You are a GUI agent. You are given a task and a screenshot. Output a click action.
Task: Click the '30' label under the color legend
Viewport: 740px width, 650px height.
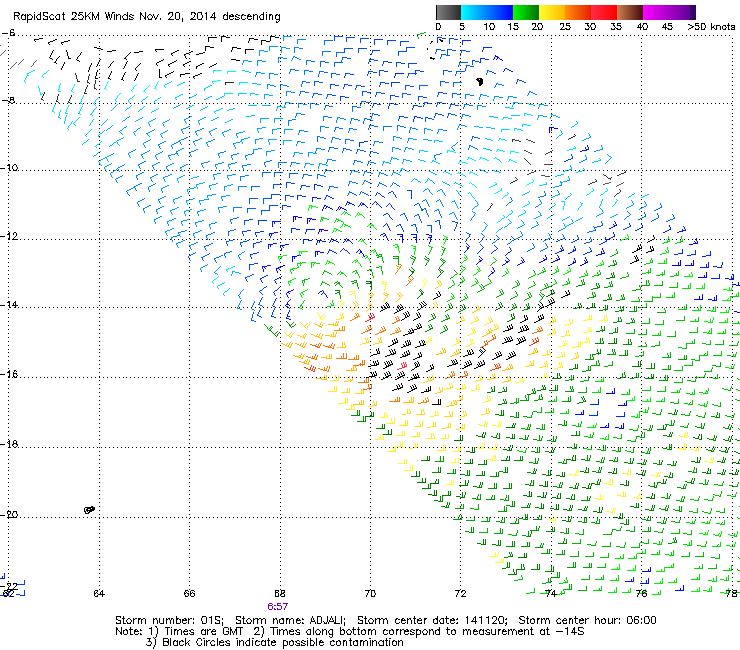[590, 26]
